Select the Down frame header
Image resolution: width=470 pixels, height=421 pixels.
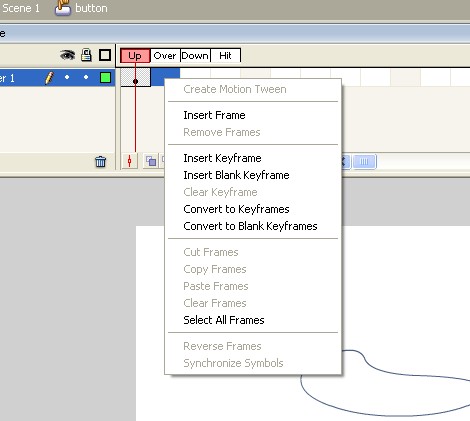coord(195,56)
